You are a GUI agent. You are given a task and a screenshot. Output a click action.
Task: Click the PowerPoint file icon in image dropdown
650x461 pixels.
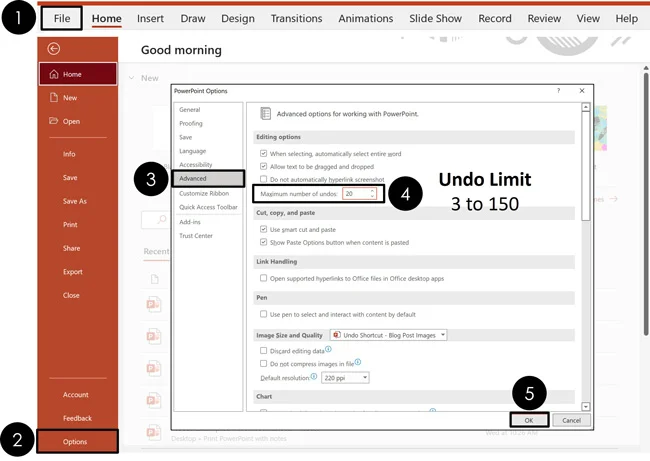(x=337, y=335)
